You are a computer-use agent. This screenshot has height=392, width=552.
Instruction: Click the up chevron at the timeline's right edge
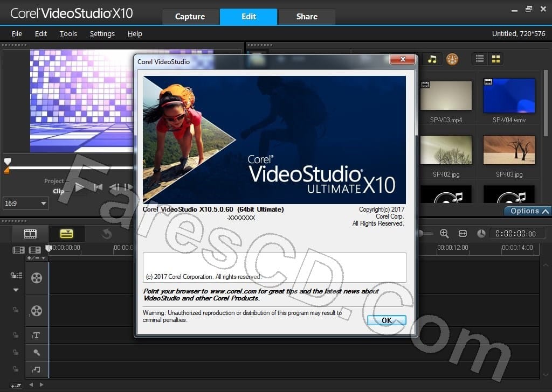pos(546,265)
